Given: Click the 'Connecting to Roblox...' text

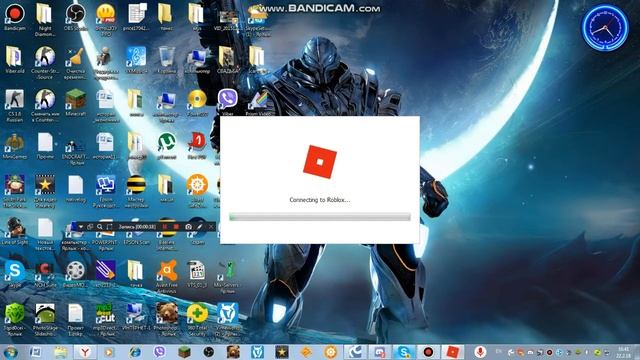Looking at the screenshot, I should point(320,200).
